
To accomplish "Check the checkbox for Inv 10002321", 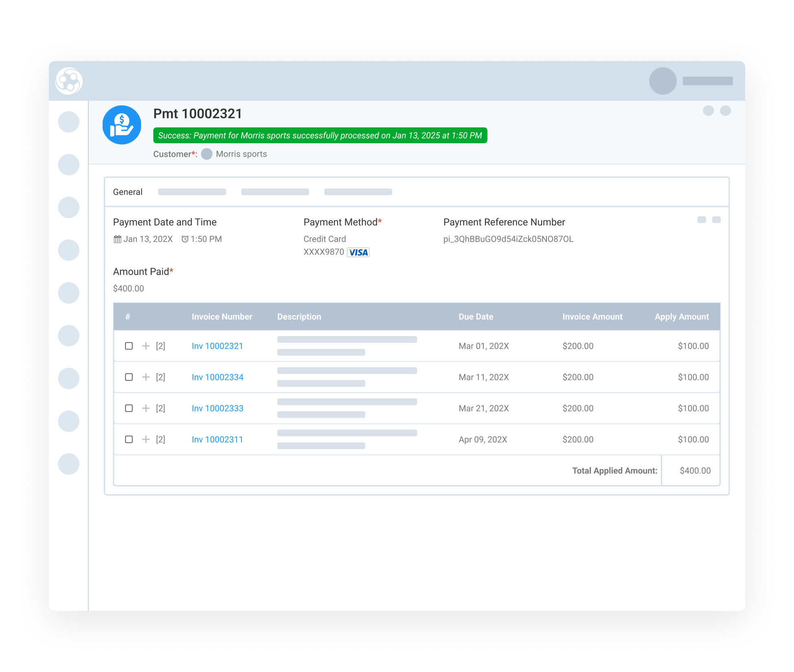I will click(x=129, y=346).
